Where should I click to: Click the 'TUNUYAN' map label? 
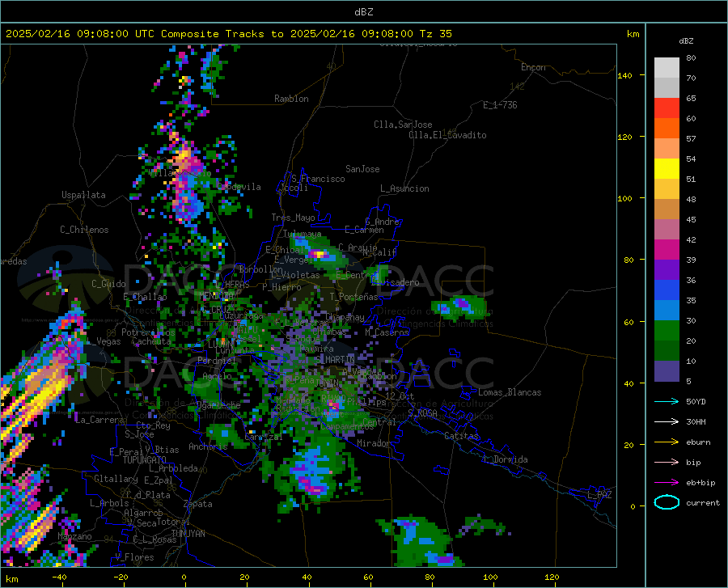tap(188, 533)
